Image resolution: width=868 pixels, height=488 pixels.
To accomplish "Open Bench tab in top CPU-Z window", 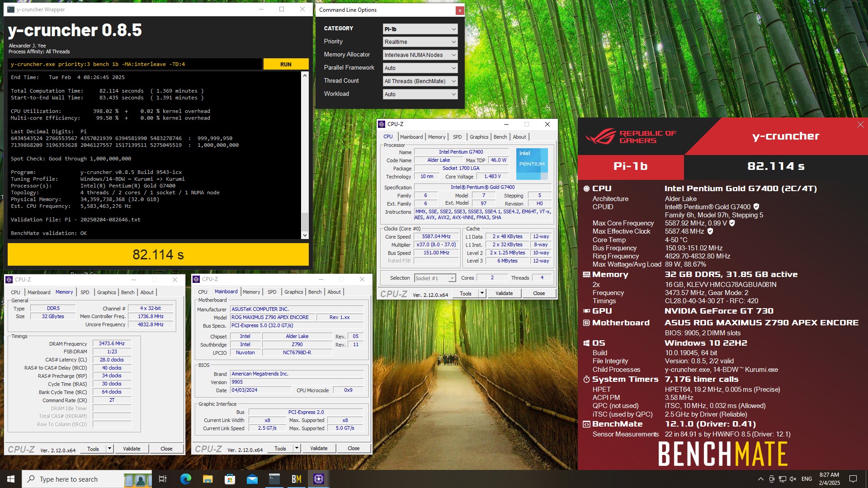I will pyautogui.click(x=500, y=137).
